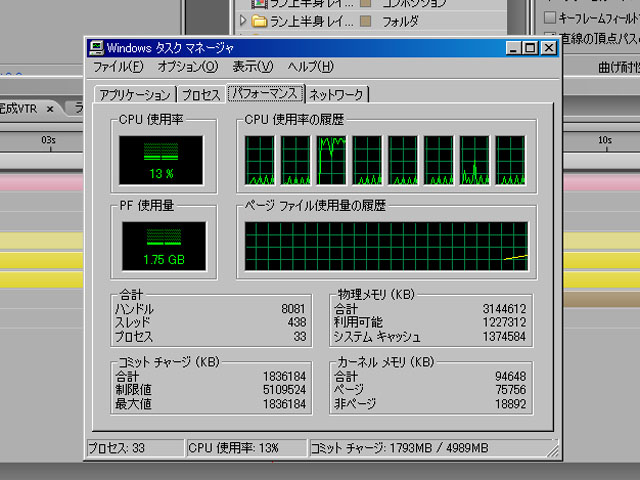Click the Task Manager title bar icon
The height and width of the screenshot is (480, 640).
(x=96, y=48)
